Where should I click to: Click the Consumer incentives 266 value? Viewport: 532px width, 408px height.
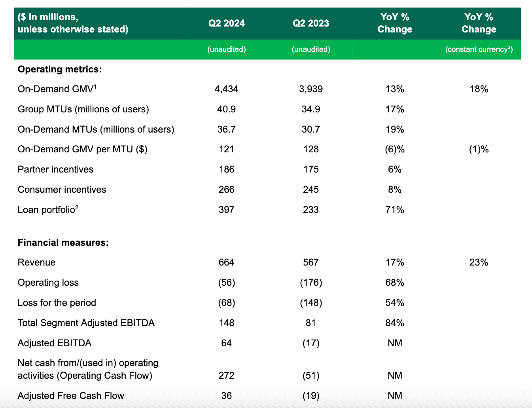point(226,190)
